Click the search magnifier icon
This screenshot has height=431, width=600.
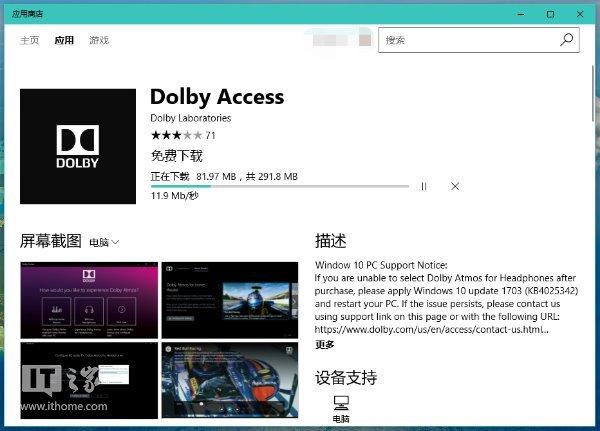567,39
